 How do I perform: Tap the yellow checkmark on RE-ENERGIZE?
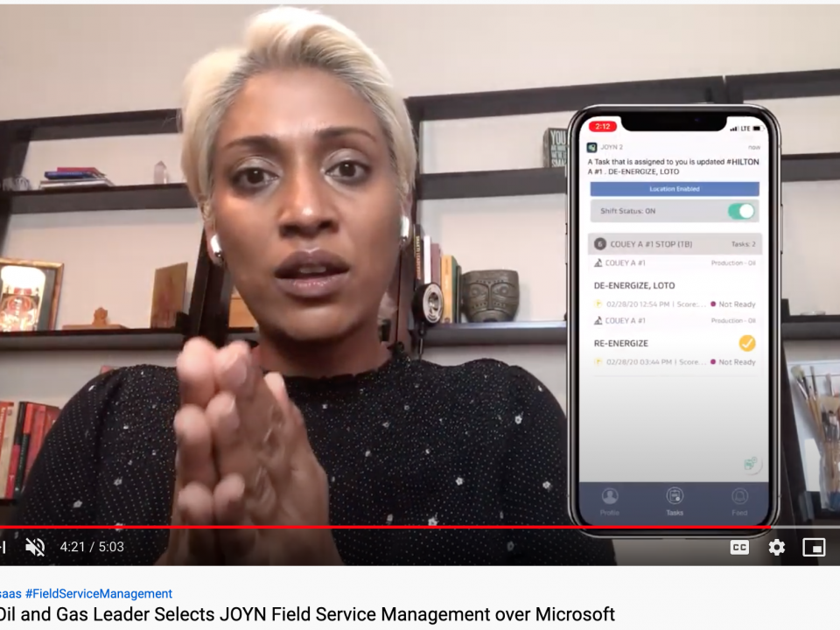click(x=746, y=343)
